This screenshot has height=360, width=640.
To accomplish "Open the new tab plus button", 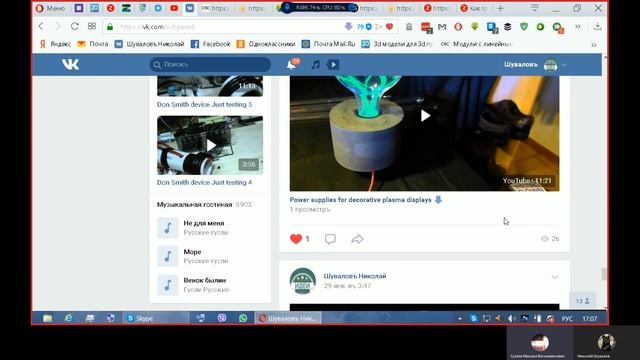I will tap(500, 8).
